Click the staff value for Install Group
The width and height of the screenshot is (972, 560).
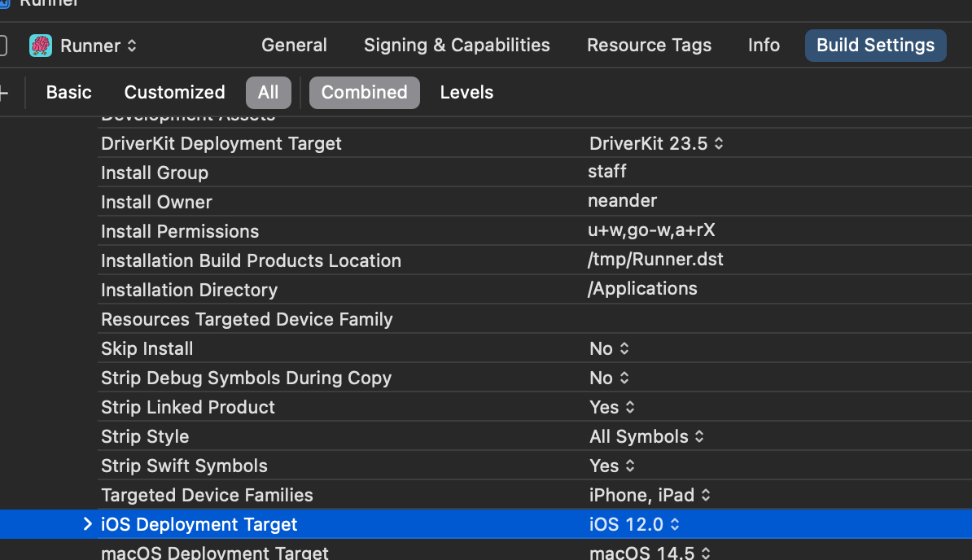tap(606, 172)
